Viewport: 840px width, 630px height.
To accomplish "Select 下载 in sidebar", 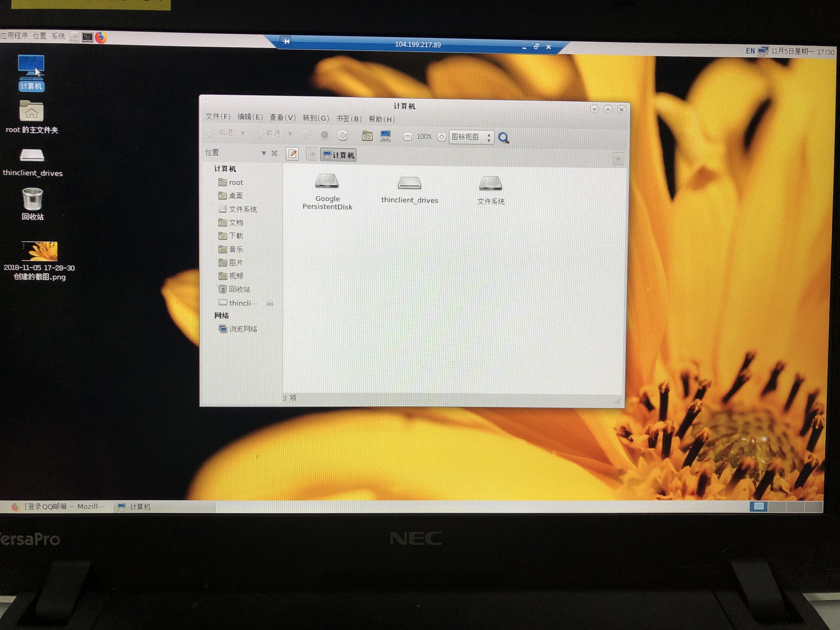I will (231, 236).
